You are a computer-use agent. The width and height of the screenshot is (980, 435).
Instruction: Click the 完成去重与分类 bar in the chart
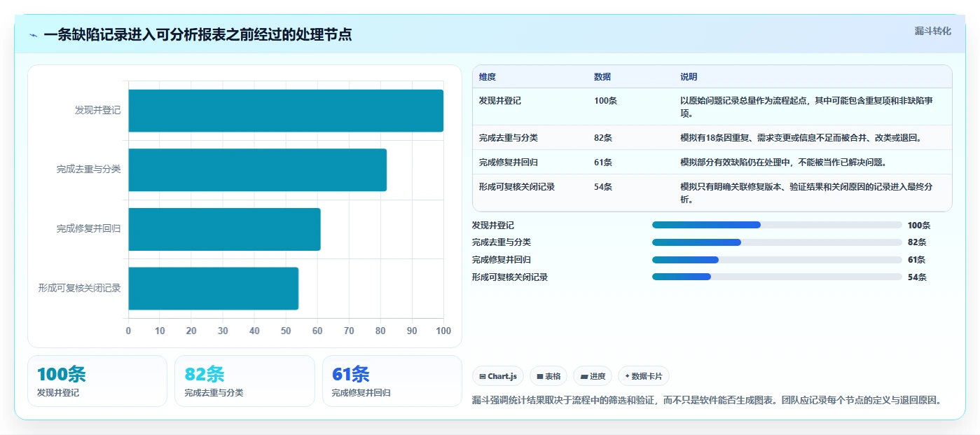[257, 170]
